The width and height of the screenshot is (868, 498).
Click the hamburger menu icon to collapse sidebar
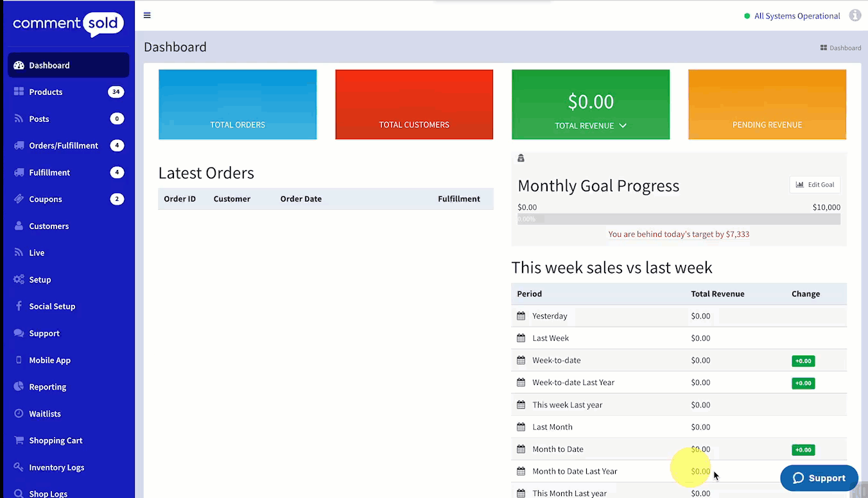pos(147,15)
